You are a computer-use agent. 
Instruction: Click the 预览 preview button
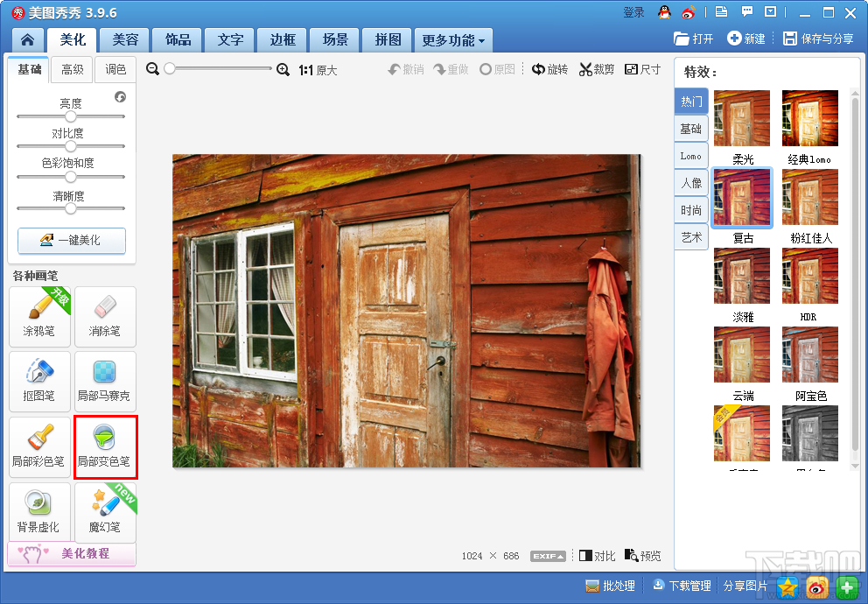tap(643, 555)
